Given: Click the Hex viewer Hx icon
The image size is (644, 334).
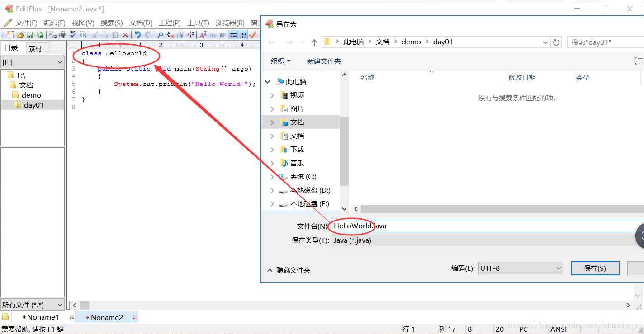Looking at the screenshot, I should (213, 35).
